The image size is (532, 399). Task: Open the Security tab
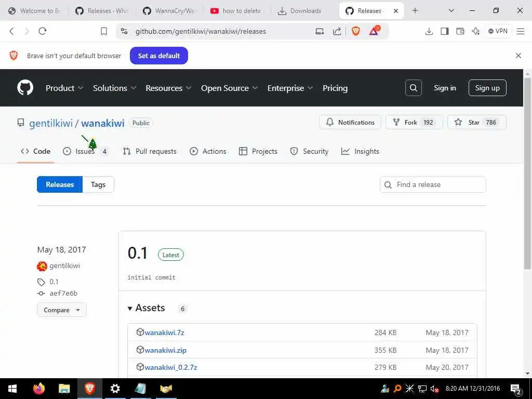(309, 151)
